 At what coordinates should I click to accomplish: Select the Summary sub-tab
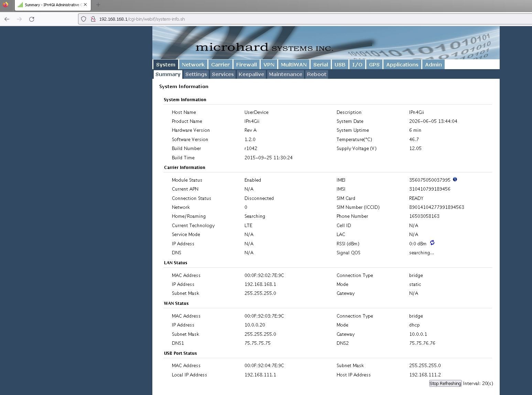[168, 74]
